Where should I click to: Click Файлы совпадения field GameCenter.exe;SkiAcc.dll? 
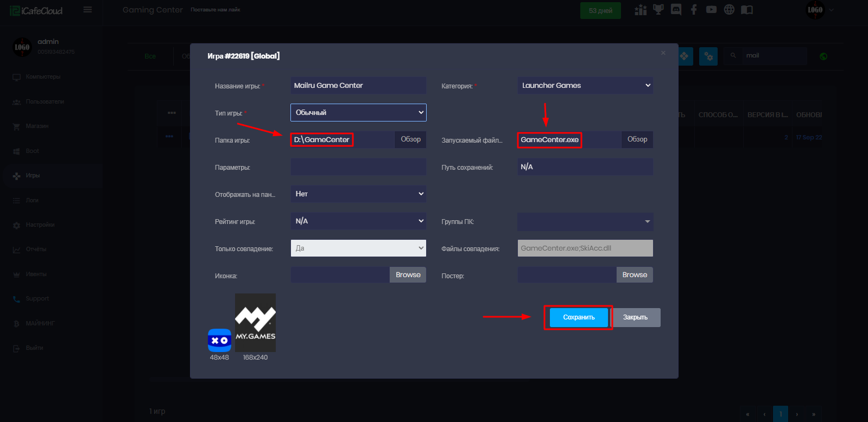coord(585,248)
